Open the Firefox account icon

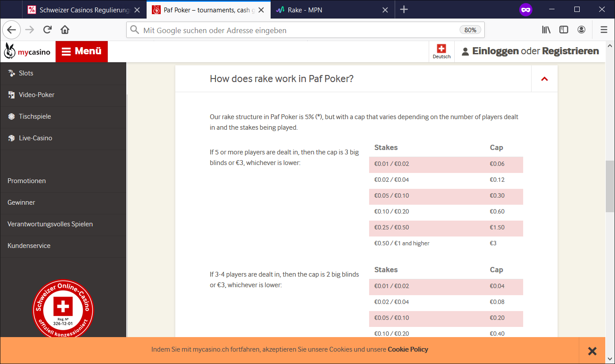[581, 30]
